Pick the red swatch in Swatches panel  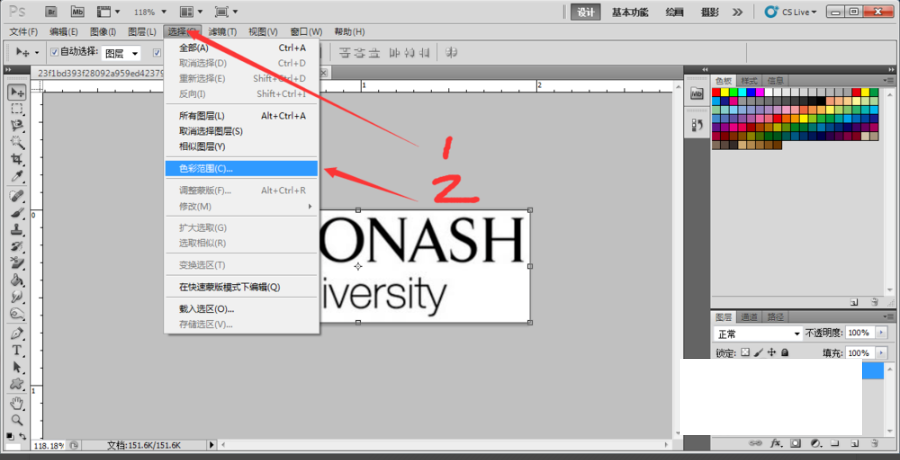716,92
